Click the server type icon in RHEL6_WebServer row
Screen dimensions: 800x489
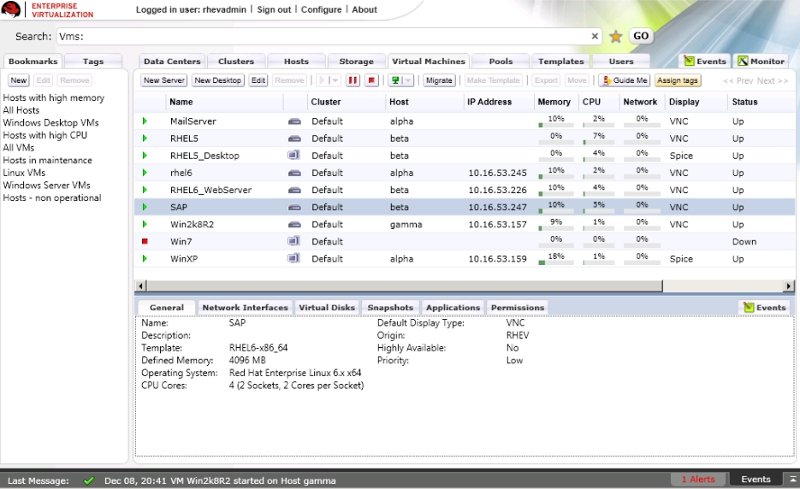pos(294,190)
